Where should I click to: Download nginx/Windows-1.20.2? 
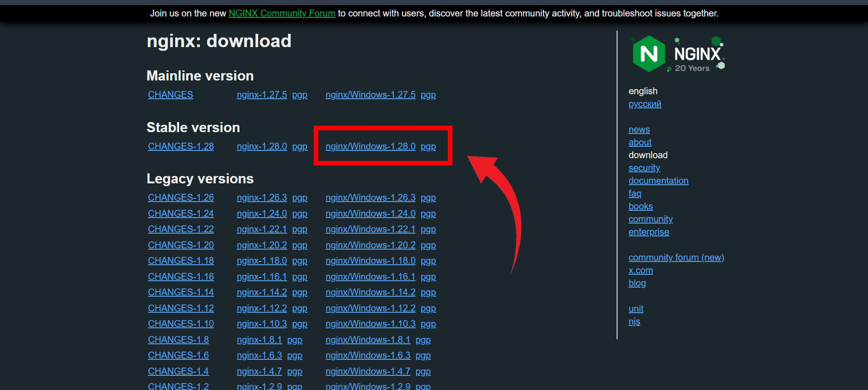pyautogui.click(x=371, y=245)
